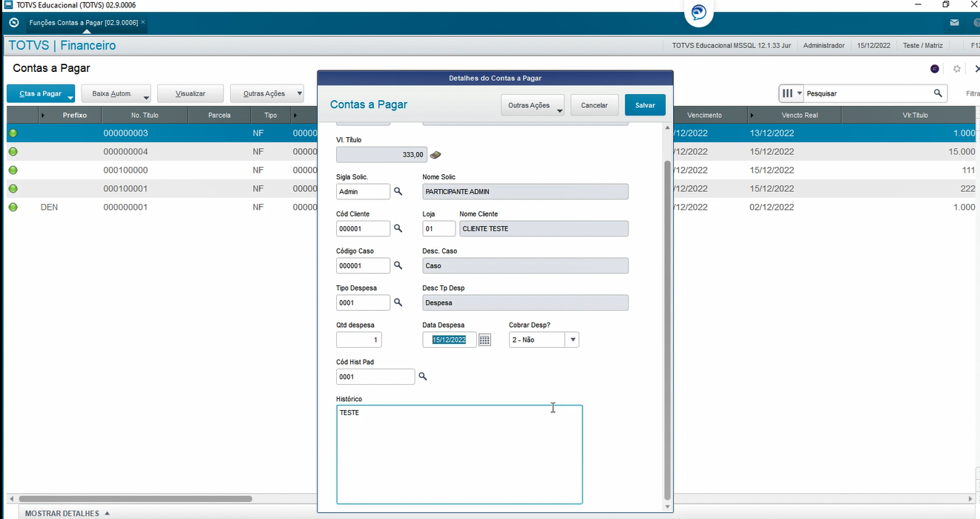Click Teste / Matriz in status bar
The image size is (980, 519).
(x=923, y=45)
